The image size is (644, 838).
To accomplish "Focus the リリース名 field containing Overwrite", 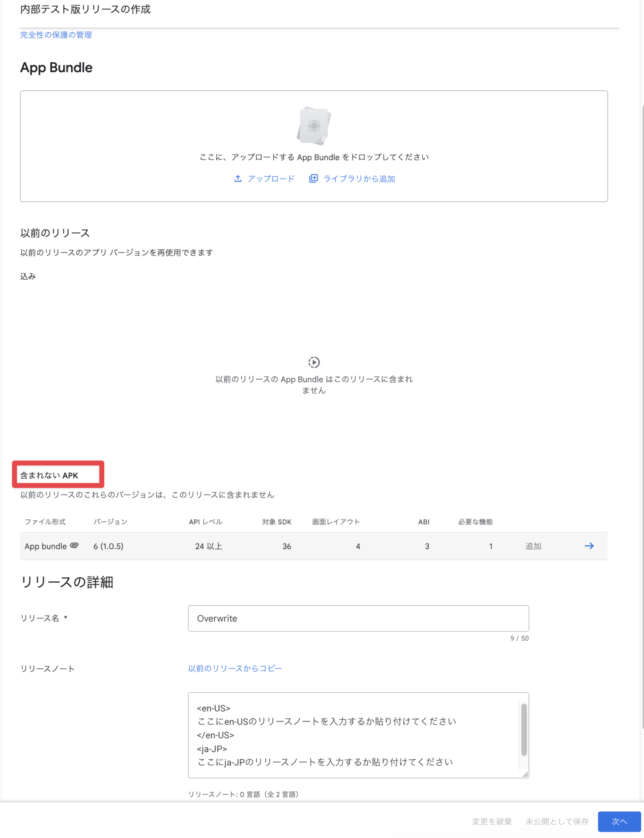I will coord(358,618).
